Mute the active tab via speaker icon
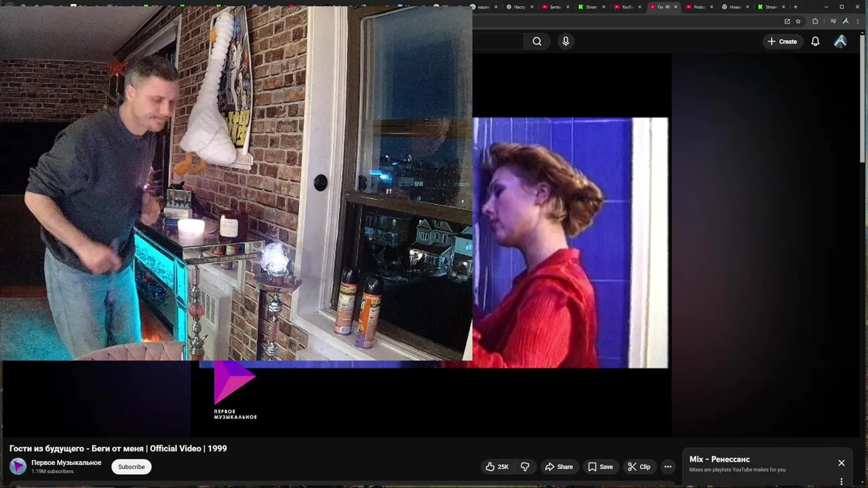Image resolution: width=868 pixels, height=488 pixels. [x=667, y=7]
